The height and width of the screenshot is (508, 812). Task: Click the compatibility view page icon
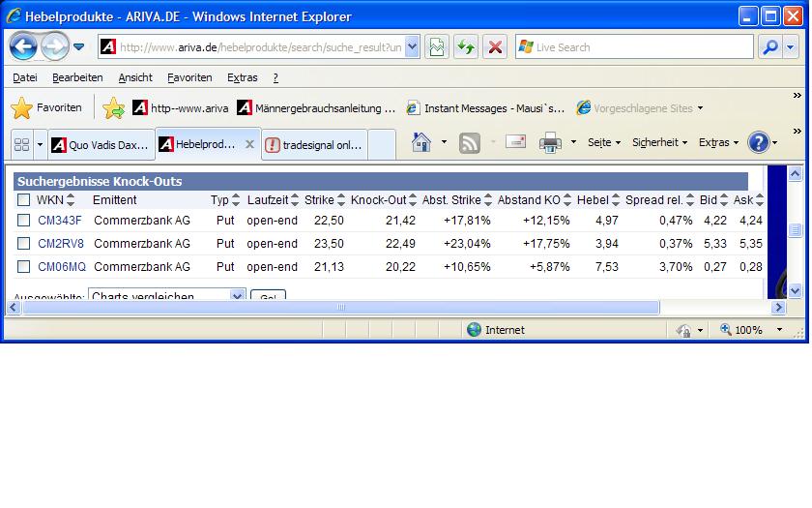[x=437, y=47]
